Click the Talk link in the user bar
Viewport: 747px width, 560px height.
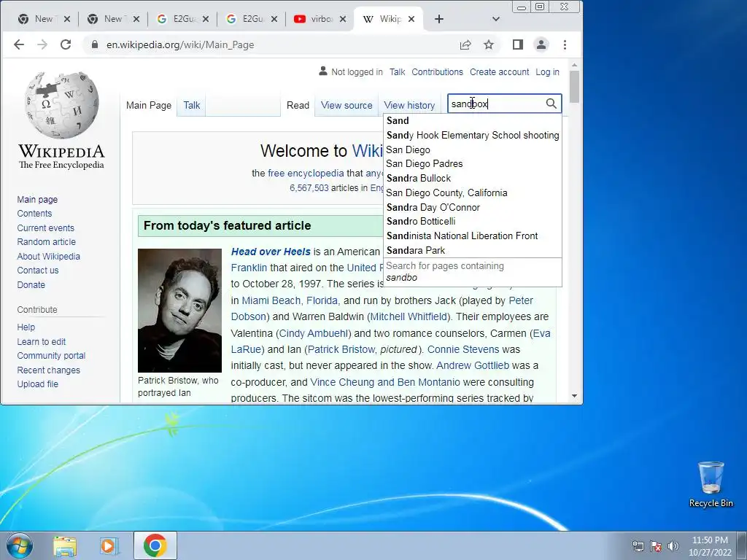397,72
